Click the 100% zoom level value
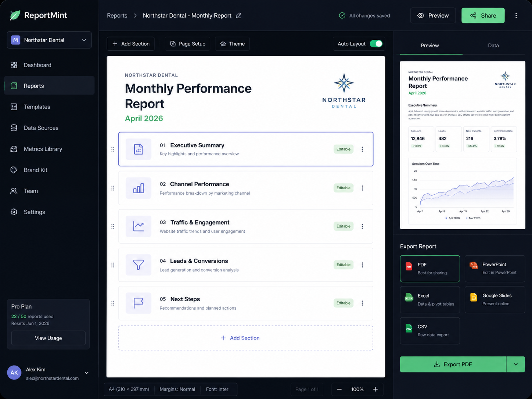Viewport: 532px width, 399px height. 357,389
